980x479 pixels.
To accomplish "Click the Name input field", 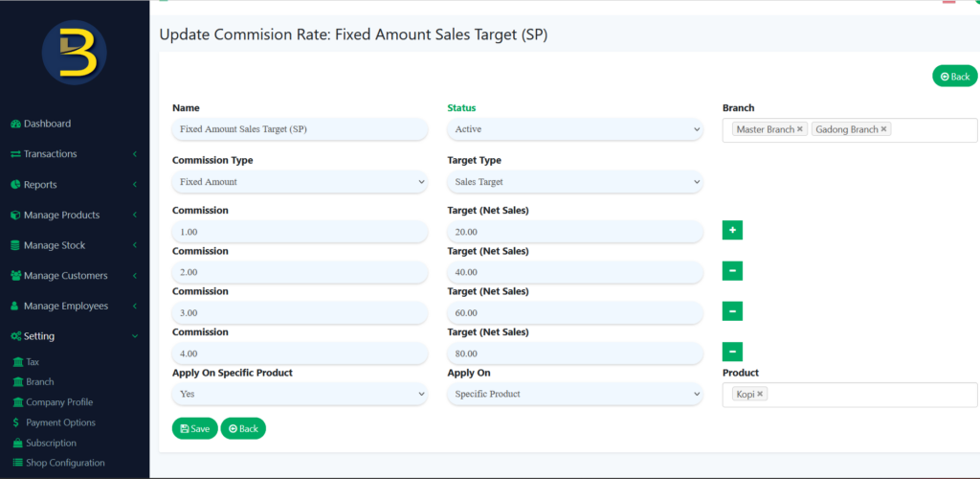I will point(300,129).
